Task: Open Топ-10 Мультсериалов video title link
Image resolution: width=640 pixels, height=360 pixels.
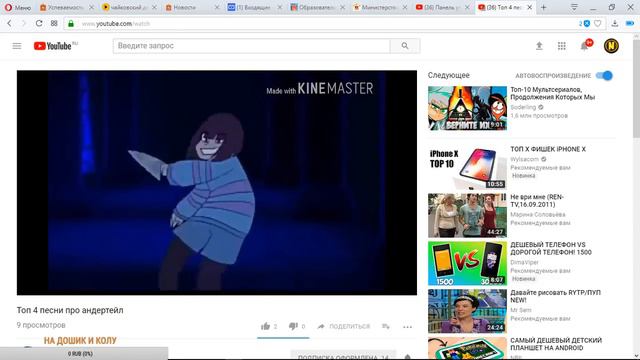Action: (x=553, y=93)
